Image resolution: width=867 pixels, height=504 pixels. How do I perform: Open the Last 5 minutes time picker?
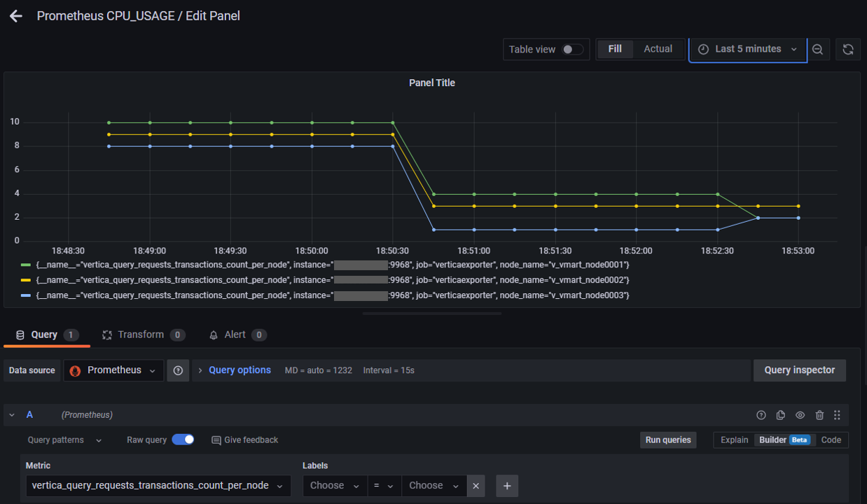coord(748,49)
